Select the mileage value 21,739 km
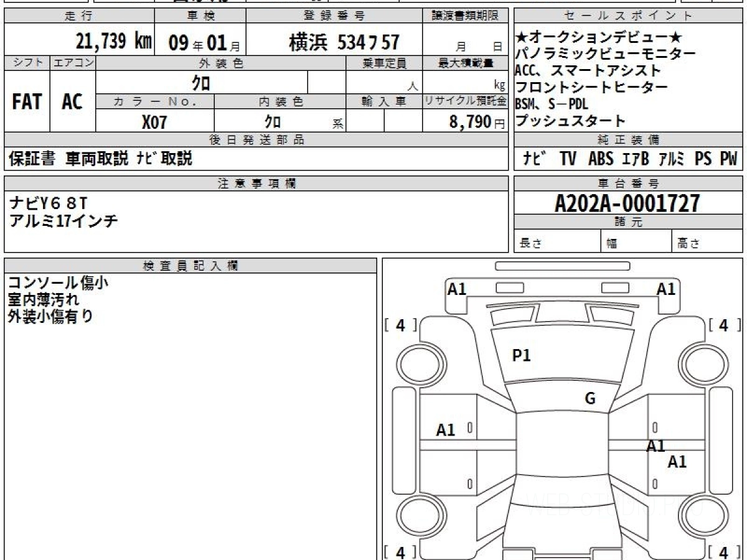The height and width of the screenshot is (560, 747). click(113, 42)
